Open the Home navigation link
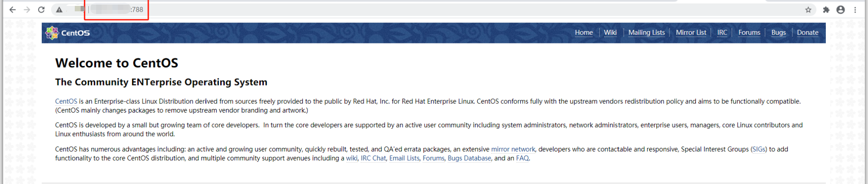868x184 pixels. pos(584,33)
